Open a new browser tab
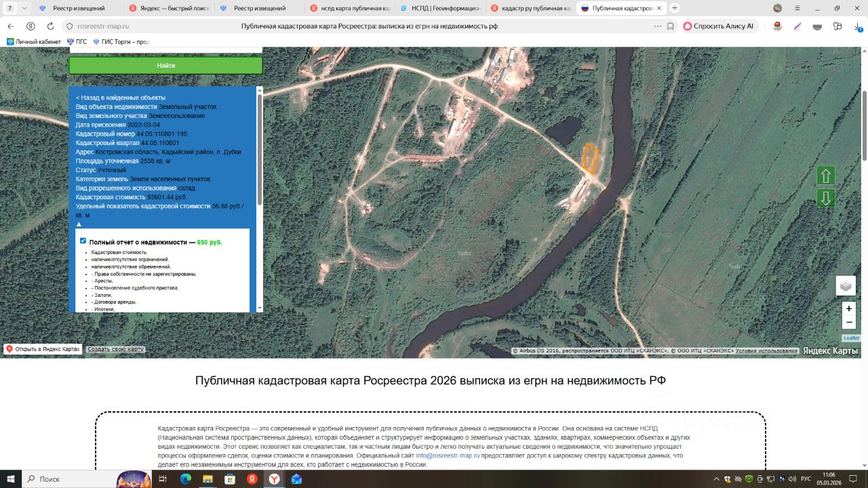 pos(675,8)
